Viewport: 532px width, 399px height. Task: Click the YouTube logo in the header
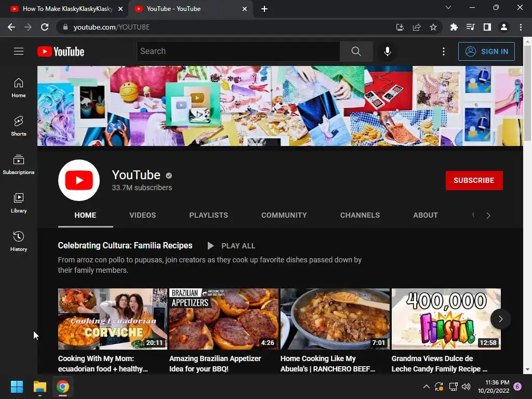[x=61, y=51]
